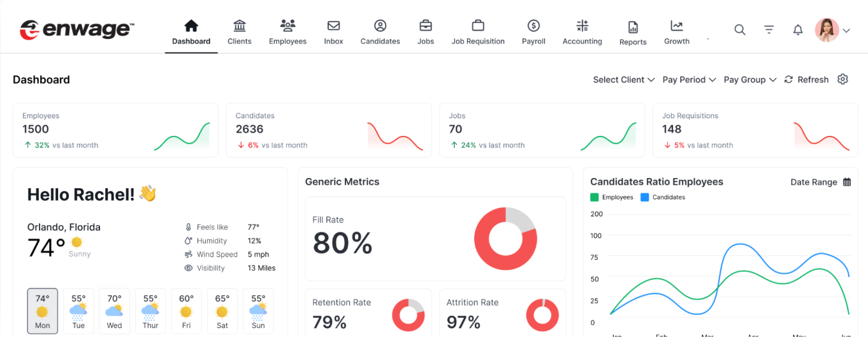Open the Accounting module icon
Screen dimensions: 868x342
pyautogui.click(x=582, y=26)
